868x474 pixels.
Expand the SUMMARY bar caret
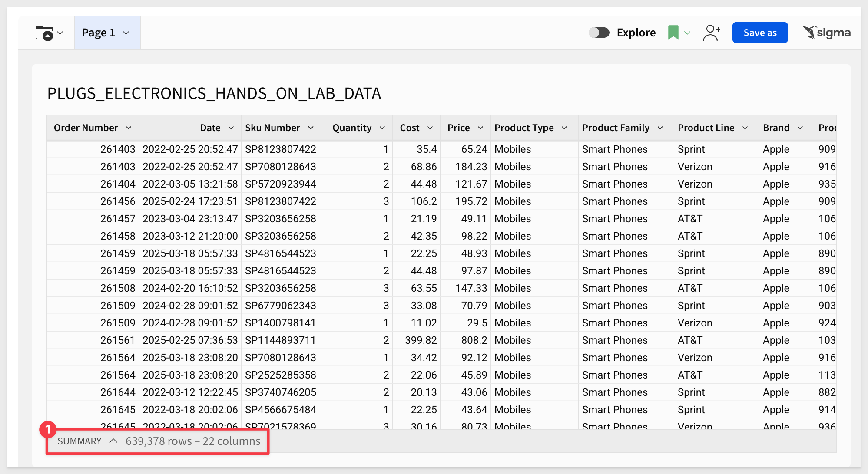tap(113, 441)
